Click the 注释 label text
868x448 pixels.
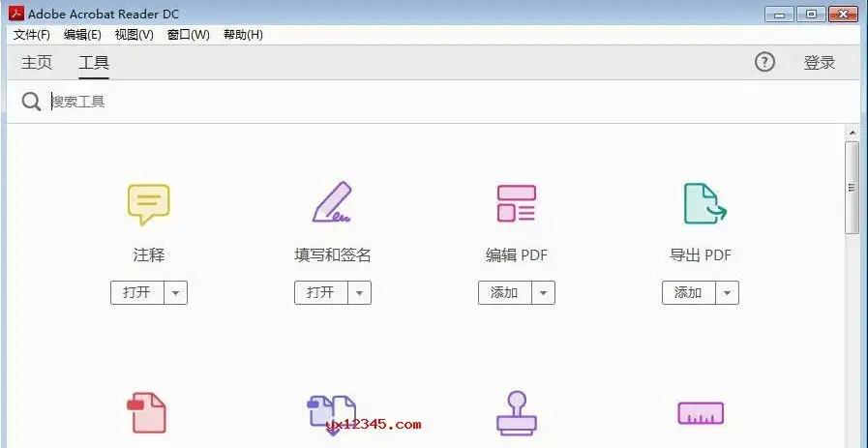(149, 255)
